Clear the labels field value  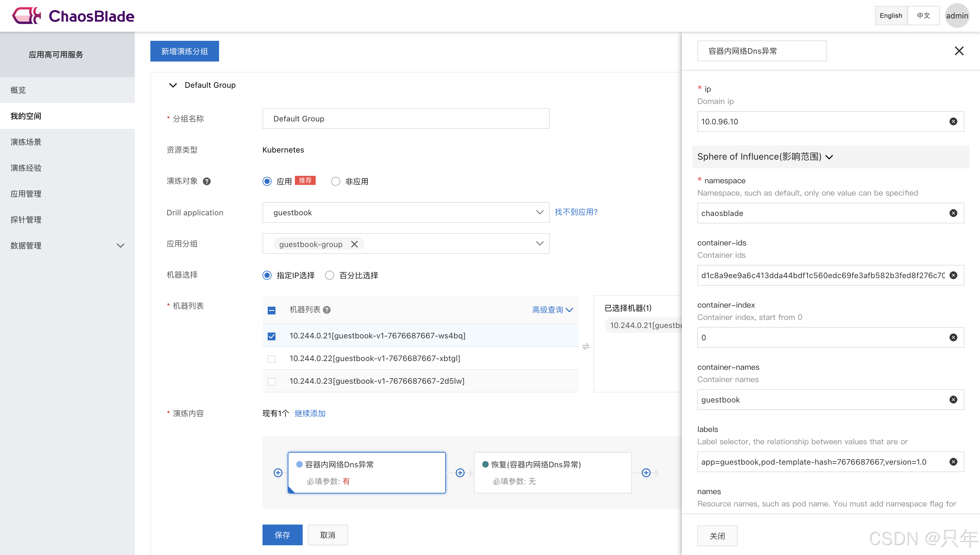pos(953,462)
